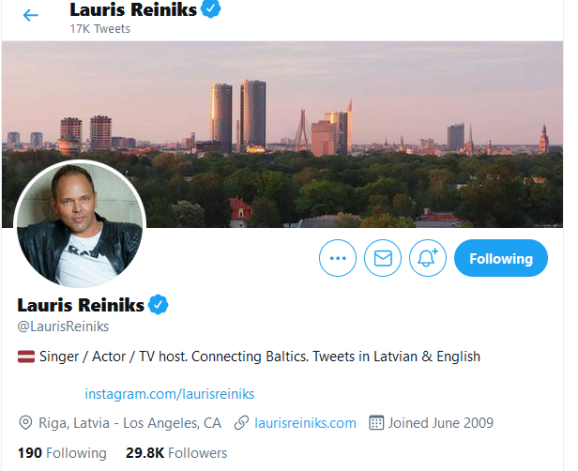Click the Latvian flag emoji in bio
This screenshot has width=578, height=471.
click(26, 356)
